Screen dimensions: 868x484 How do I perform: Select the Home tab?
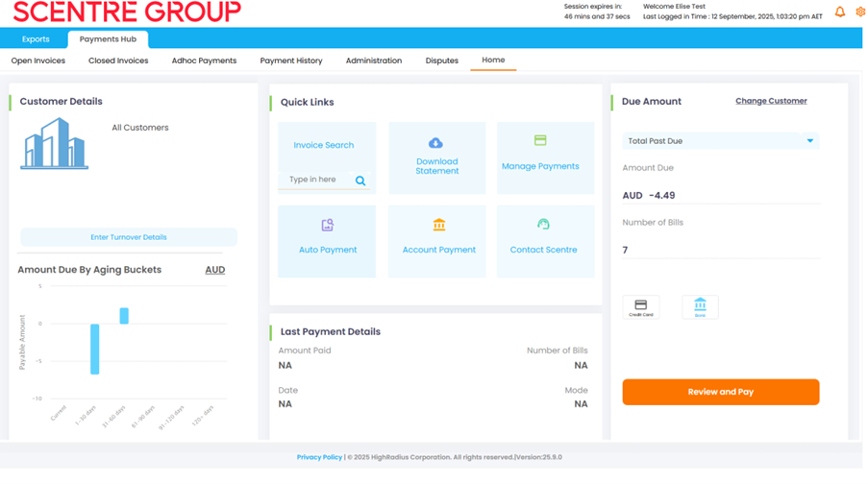[x=493, y=60]
